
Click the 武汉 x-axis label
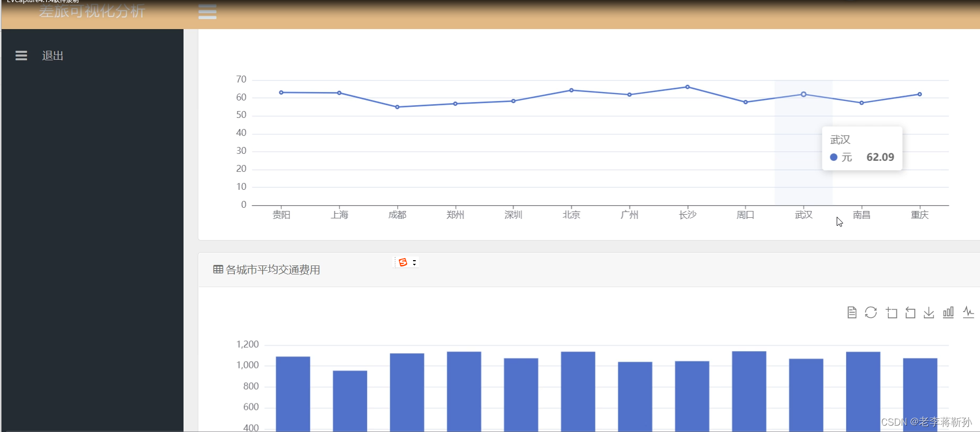pyautogui.click(x=804, y=215)
